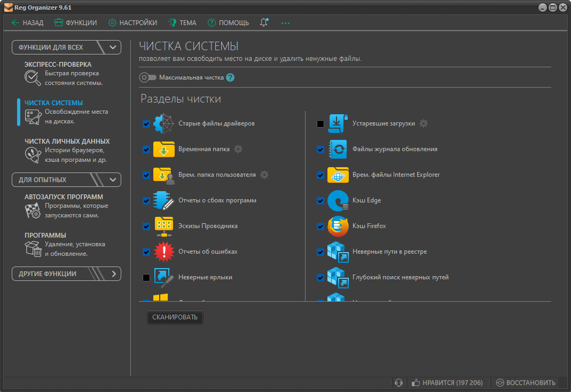Image resolution: width=571 pixels, height=392 pixels.
Task: Click the Эскизы Проводника label
Action: (x=208, y=226)
